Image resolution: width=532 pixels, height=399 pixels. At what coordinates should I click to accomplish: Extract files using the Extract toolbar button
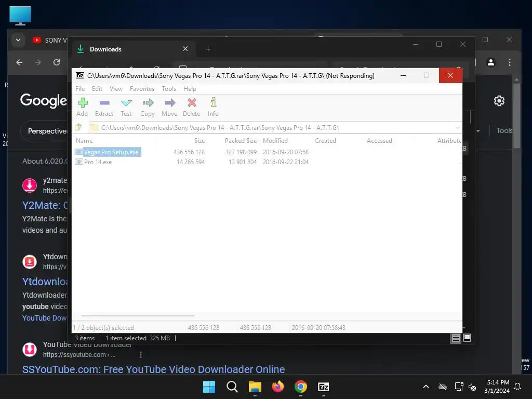point(104,107)
